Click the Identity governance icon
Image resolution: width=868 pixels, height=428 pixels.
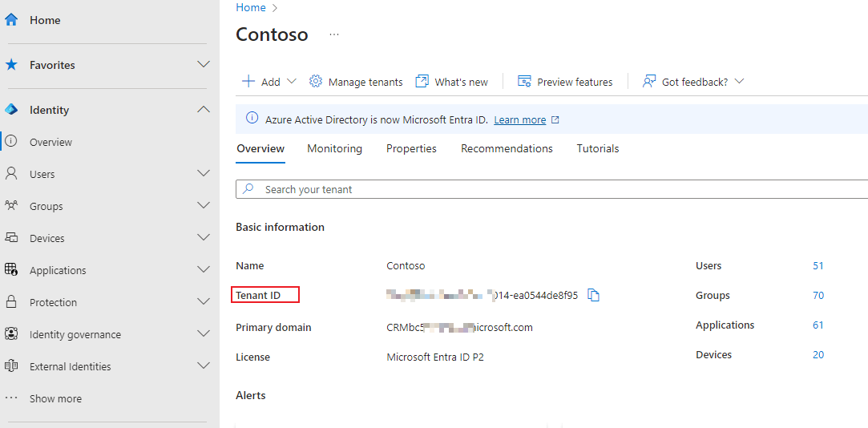(x=11, y=334)
